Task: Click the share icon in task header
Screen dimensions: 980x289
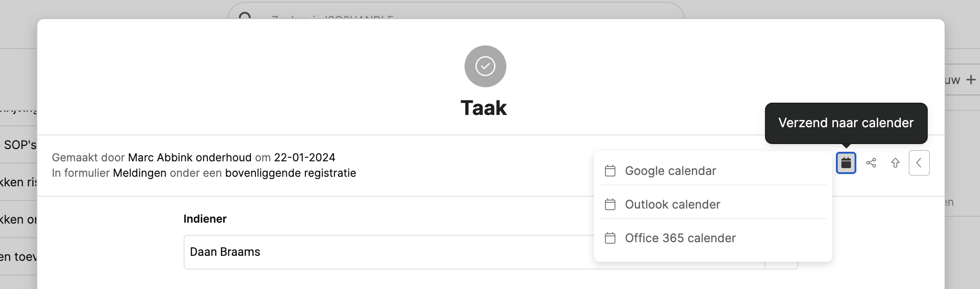Action: [x=871, y=163]
